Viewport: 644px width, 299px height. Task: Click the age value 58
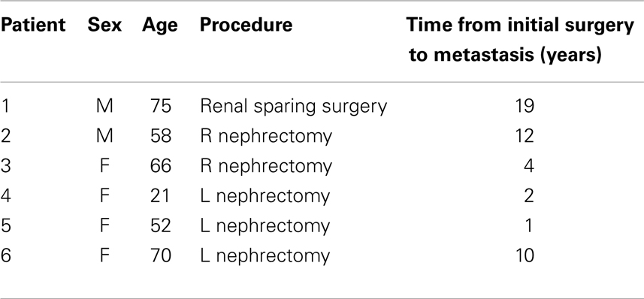[x=160, y=137]
